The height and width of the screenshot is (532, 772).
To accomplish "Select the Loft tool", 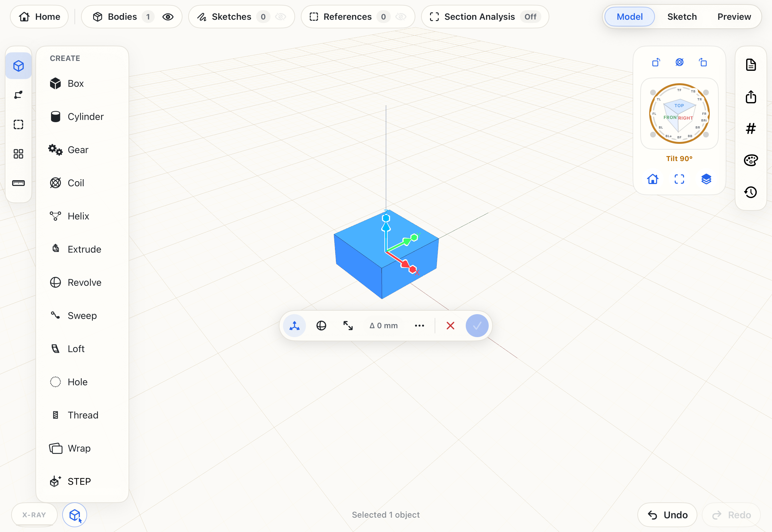I will [82, 349].
